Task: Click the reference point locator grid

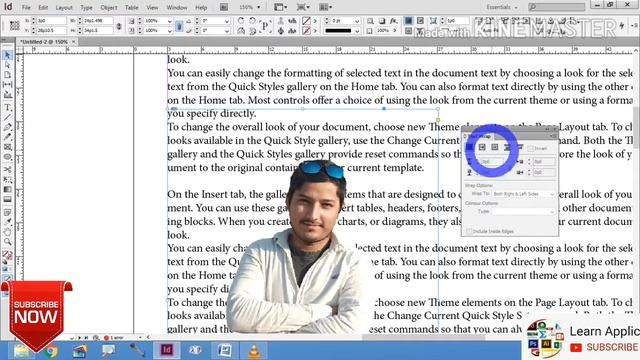Action: pos(15,25)
